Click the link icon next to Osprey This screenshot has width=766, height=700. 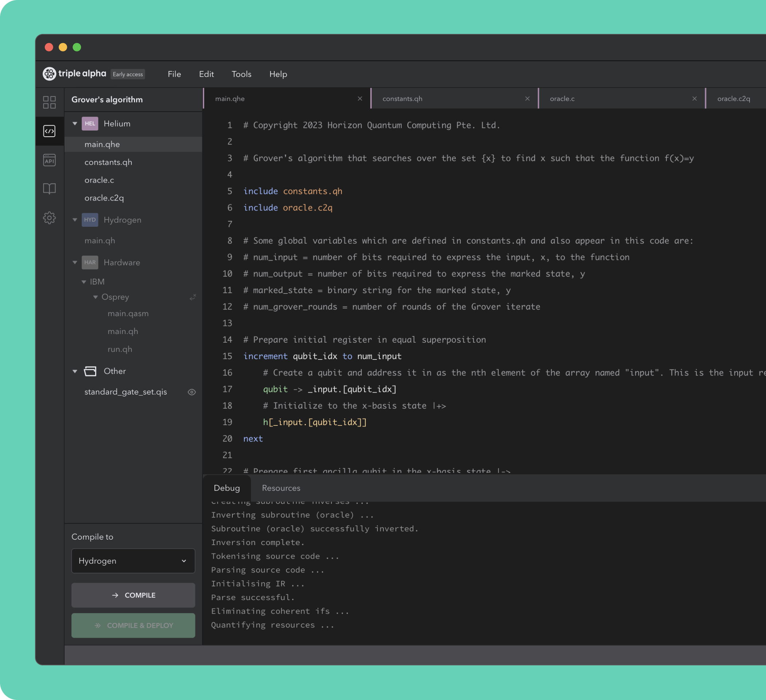pos(193,297)
